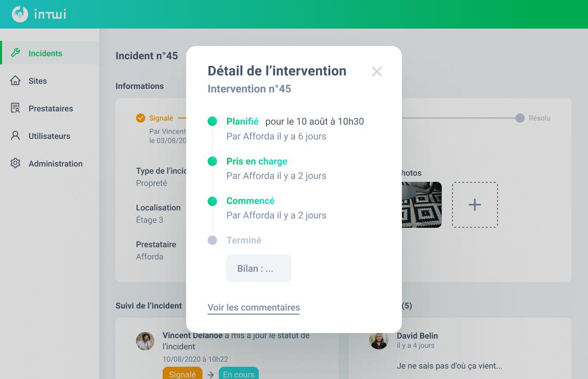Click the orange Signalé check icon

141,118
